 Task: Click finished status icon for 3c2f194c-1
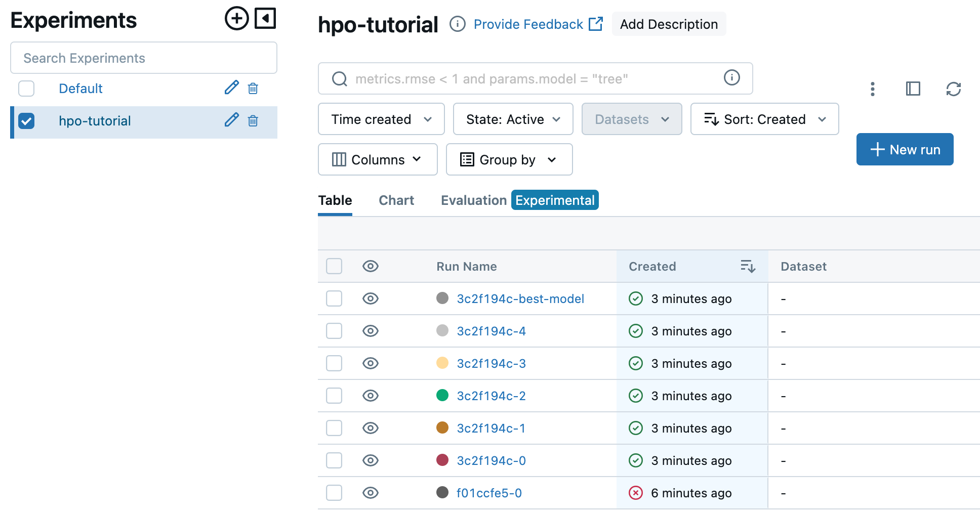point(636,428)
